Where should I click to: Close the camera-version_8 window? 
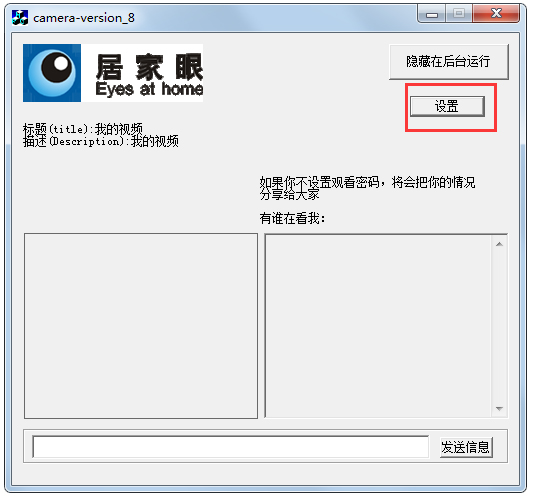[x=496, y=14]
